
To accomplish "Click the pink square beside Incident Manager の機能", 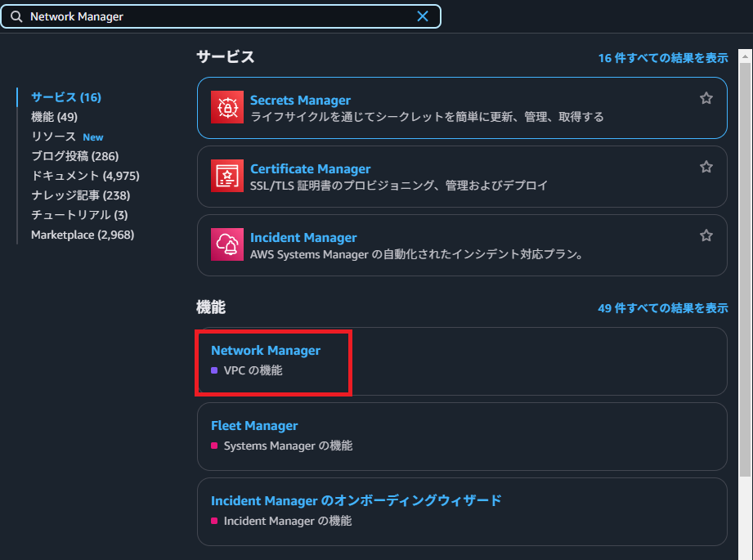I will coord(214,521).
